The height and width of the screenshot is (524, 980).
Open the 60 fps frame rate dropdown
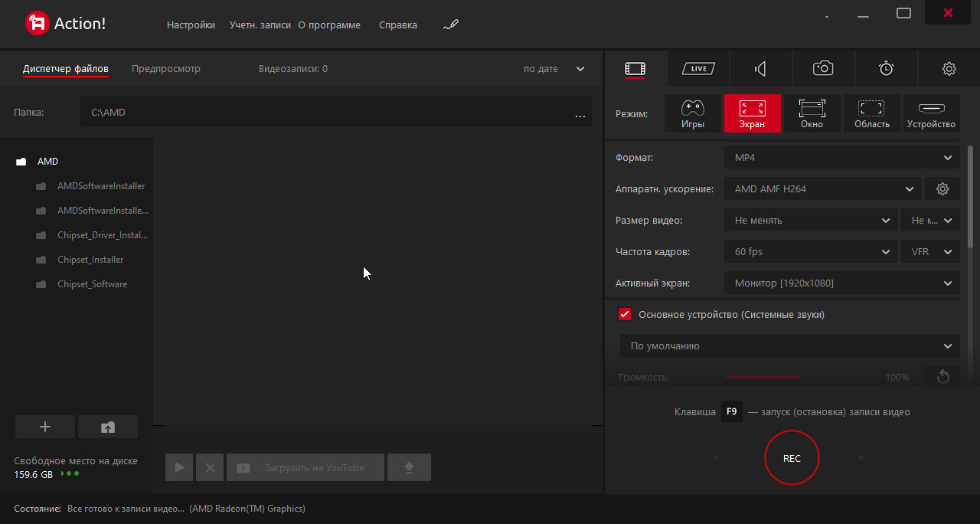click(x=811, y=252)
